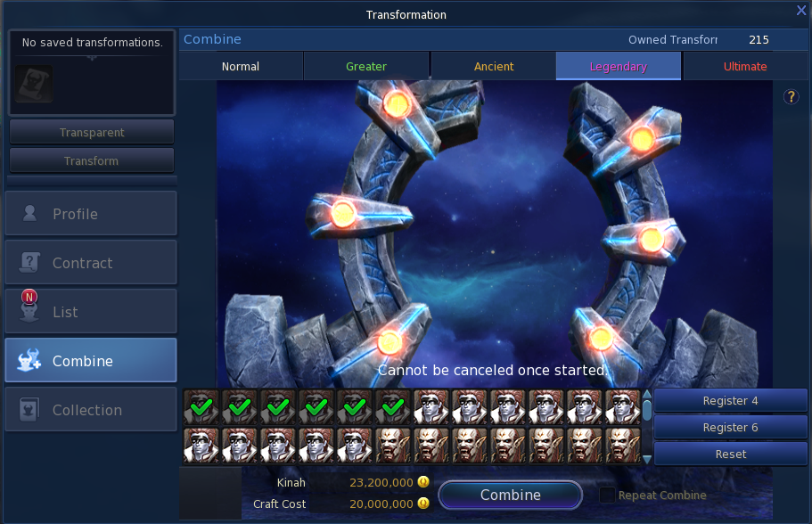812x524 pixels.
Task: Click the Register 6 button
Action: click(x=730, y=428)
